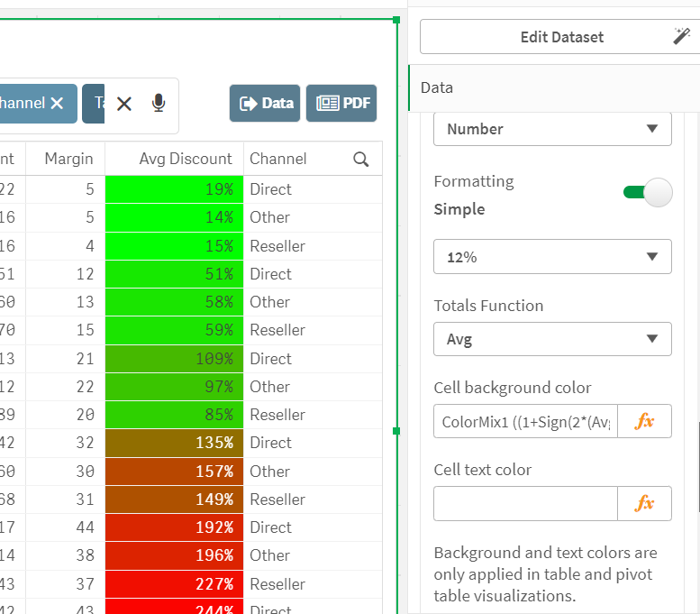Click Other in the 196% row
Viewport: 700px width, 614px height.
[x=269, y=555]
